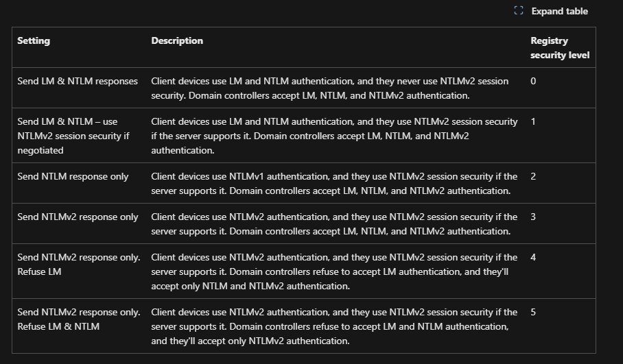The image size is (623, 364).
Task: Click registry security level value 0
Action: click(533, 81)
